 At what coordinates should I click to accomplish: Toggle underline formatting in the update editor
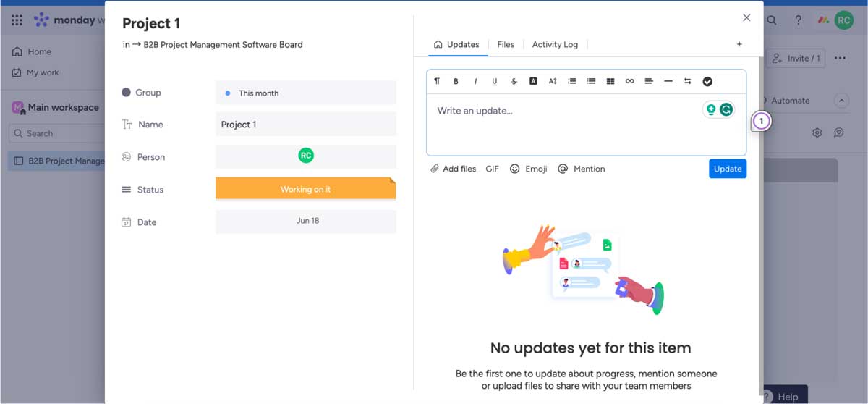[x=495, y=81]
